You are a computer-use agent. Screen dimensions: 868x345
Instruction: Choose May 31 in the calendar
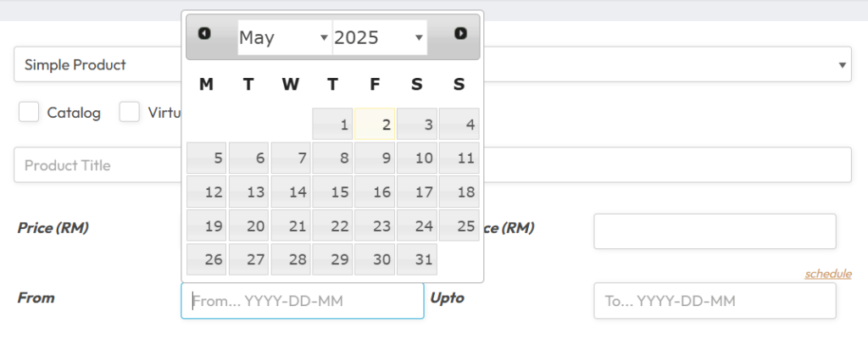click(417, 260)
